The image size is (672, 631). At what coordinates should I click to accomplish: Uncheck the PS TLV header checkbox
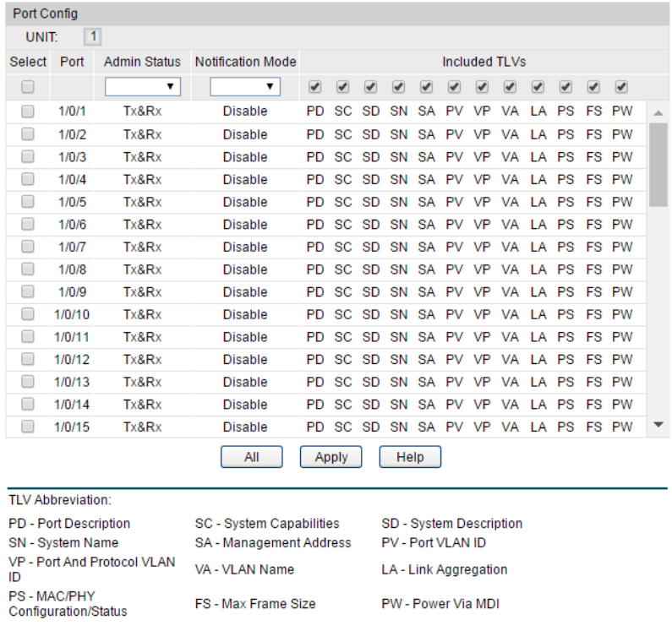click(565, 87)
